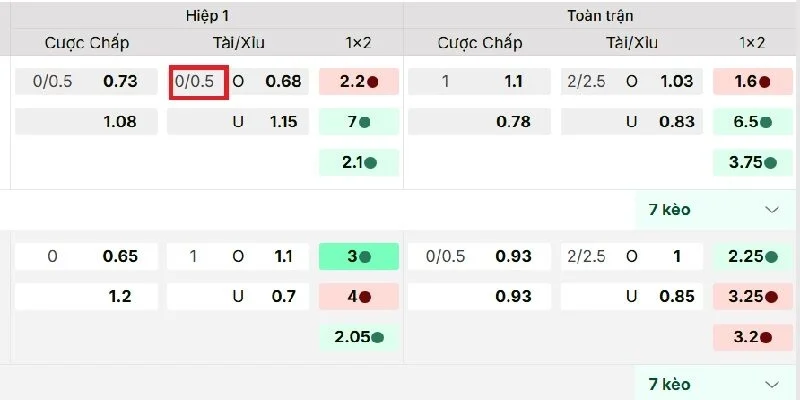This screenshot has width=800, height=400.
Task: Click the green dot beside 7 odds
Action: pyautogui.click(x=365, y=123)
